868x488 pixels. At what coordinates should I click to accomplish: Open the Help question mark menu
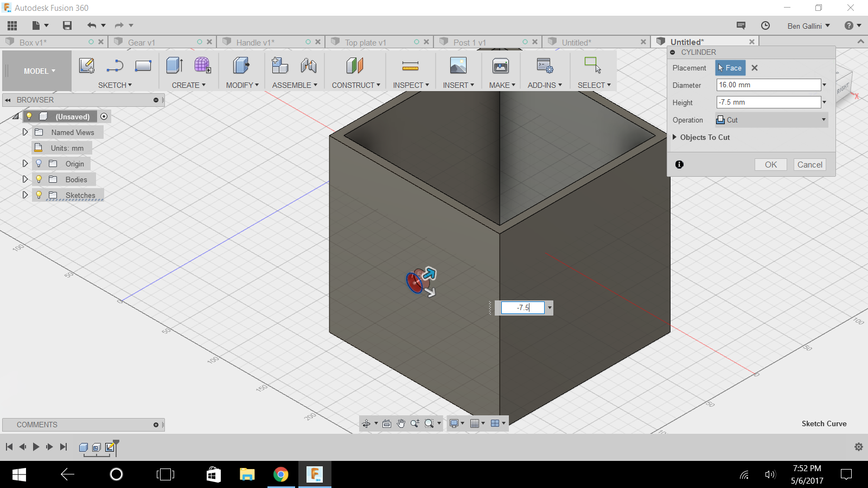[x=853, y=25]
